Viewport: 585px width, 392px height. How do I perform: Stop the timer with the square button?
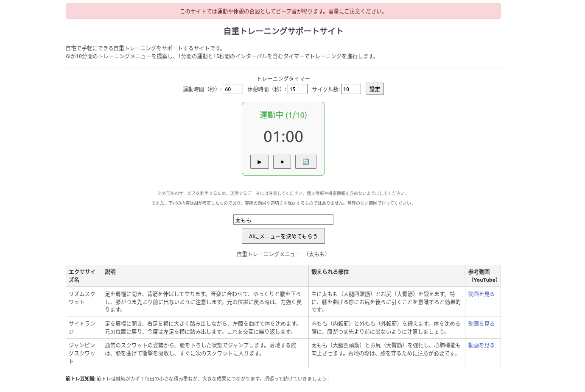(282, 162)
